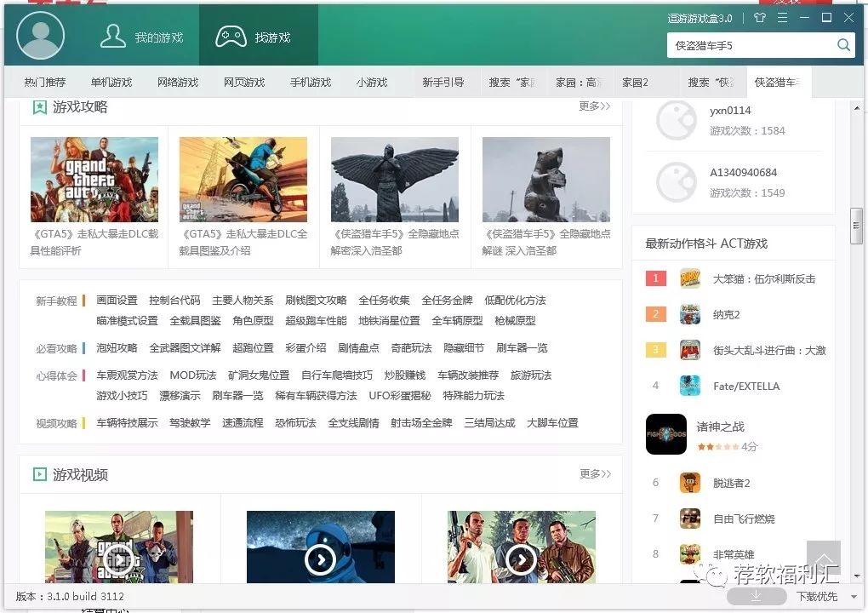Open the skin-change shirt icon in title bar
Image resolution: width=868 pixels, height=613 pixels.
pos(758,17)
